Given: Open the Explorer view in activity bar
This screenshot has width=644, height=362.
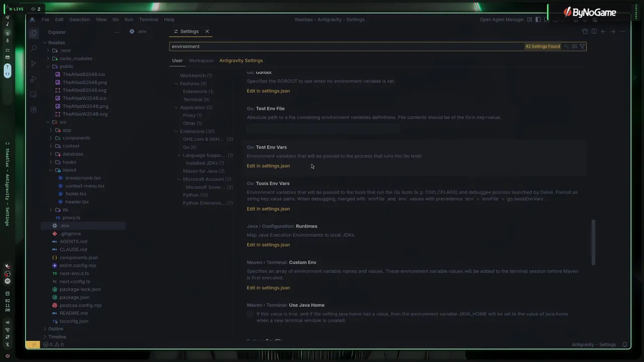Looking at the screenshot, I should pyautogui.click(x=33, y=33).
